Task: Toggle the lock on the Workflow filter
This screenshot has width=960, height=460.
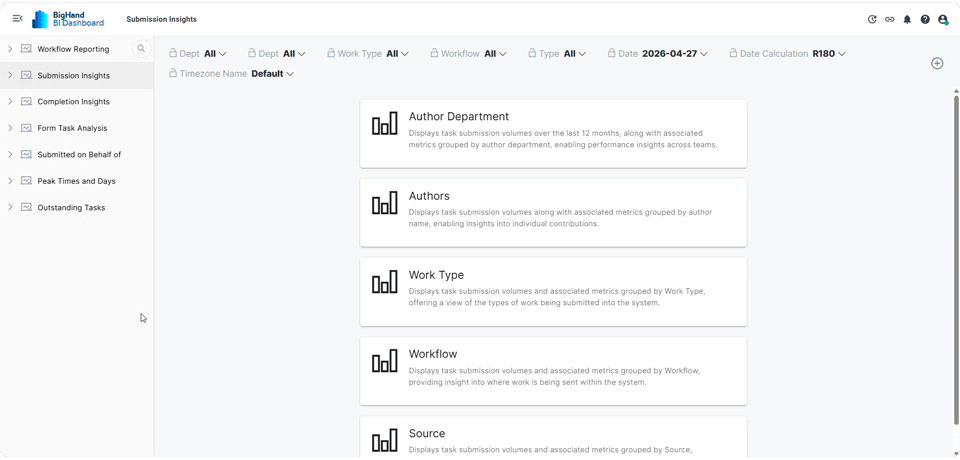Action: (434, 53)
